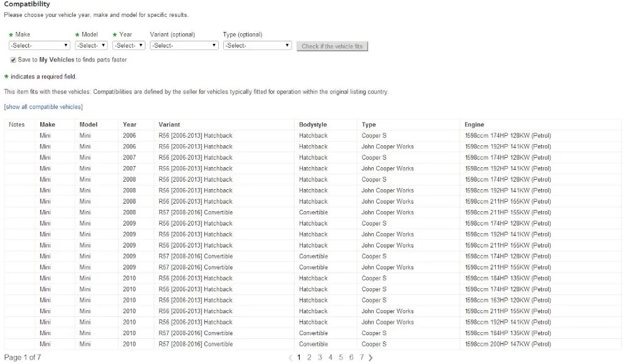Jump to page 4
Screen dimensions: 627x364
point(330,358)
